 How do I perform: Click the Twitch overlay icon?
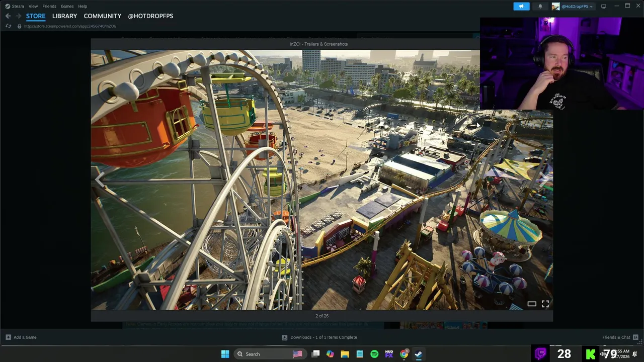point(541,353)
